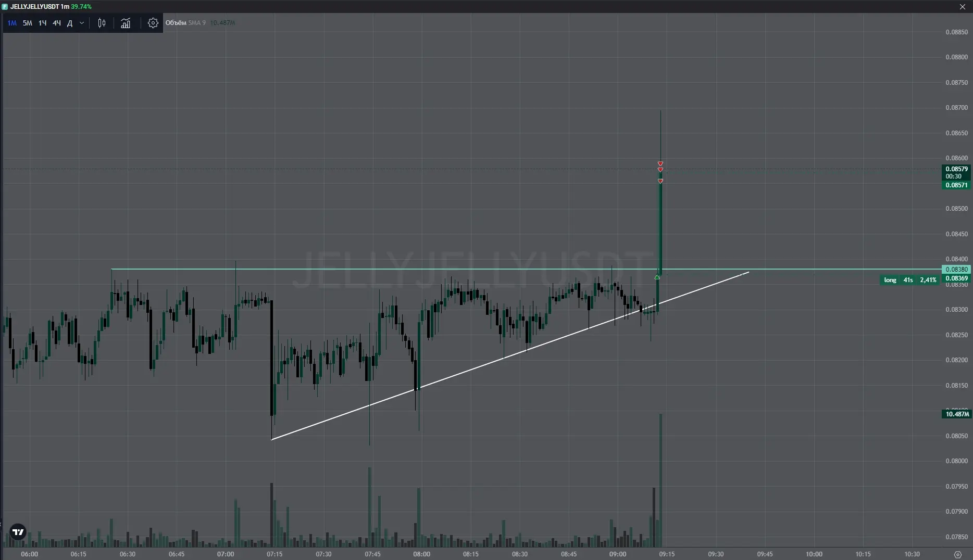Select the white ascending trendline

[x=510, y=355]
